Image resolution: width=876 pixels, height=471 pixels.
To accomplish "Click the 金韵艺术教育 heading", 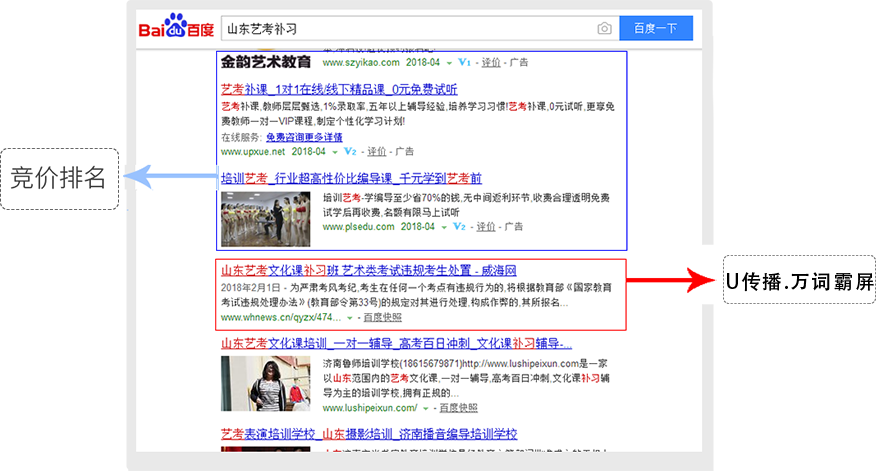I will (266, 61).
